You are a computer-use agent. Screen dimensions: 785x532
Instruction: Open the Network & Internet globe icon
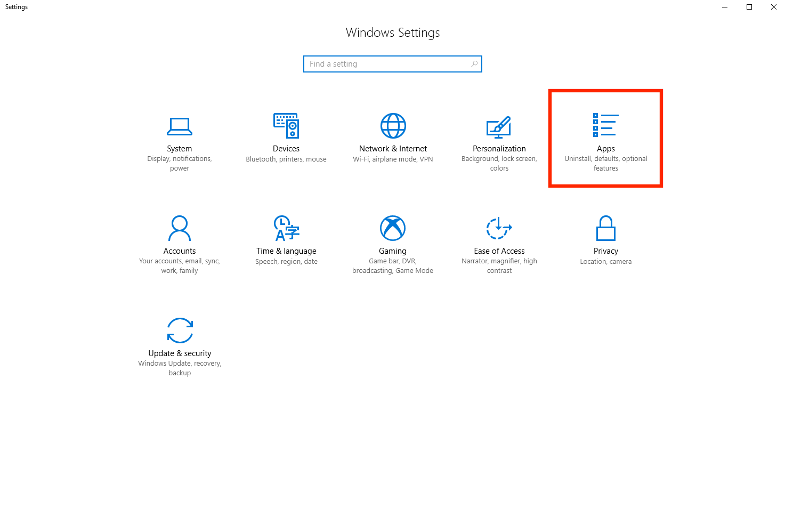pyautogui.click(x=393, y=126)
